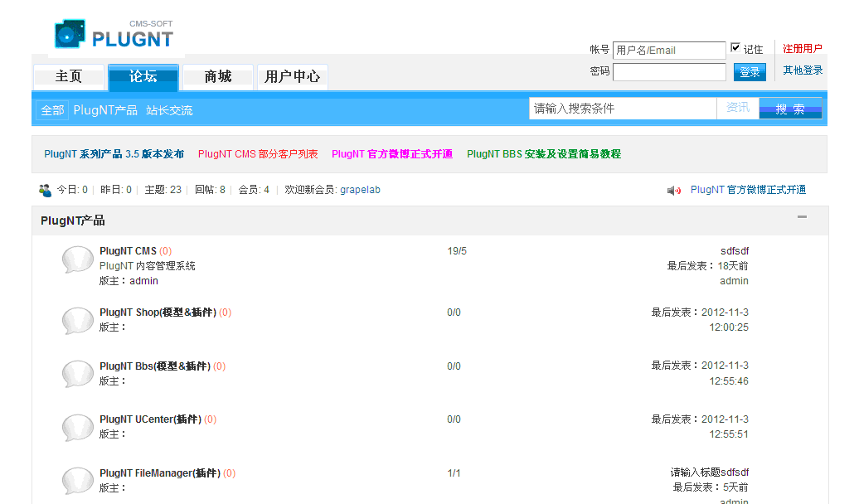
Task: Click the PlugNT FileManager forum bubble icon
Action: click(76, 481)
